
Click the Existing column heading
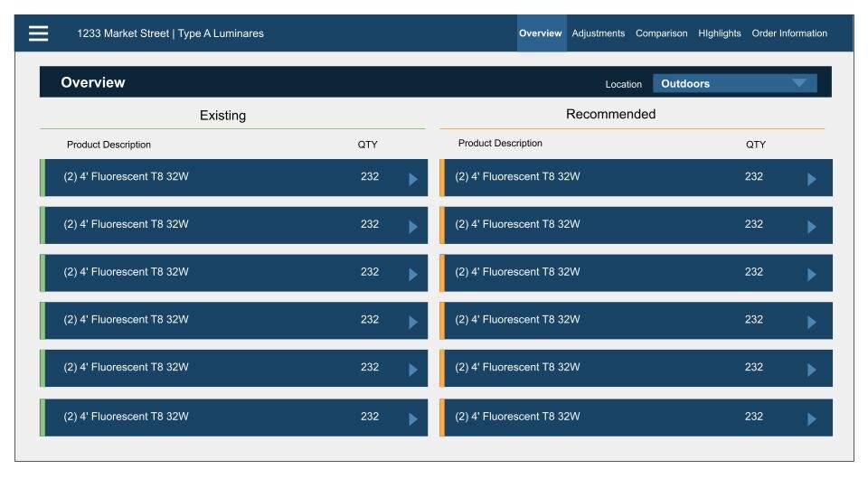222,115
